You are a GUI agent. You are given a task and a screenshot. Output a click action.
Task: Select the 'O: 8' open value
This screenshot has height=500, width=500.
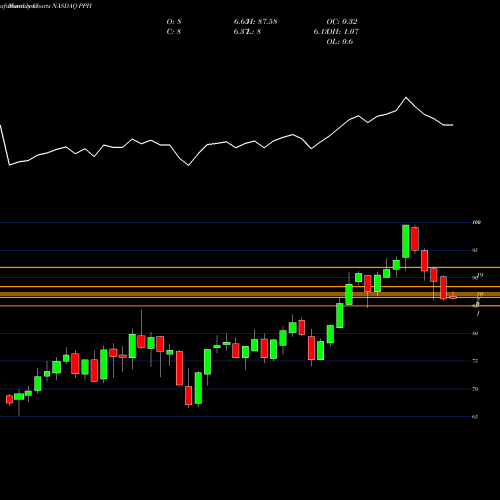(x=174, y=22)
